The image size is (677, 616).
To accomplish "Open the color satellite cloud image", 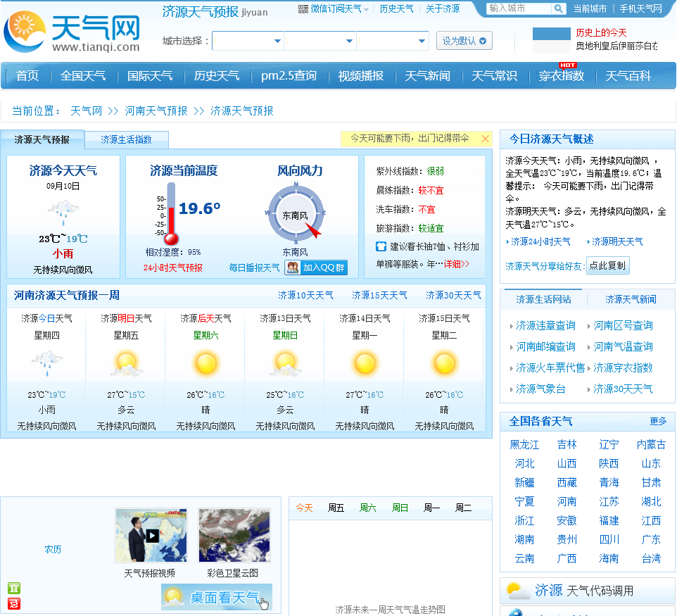I will (x=234, y=536).
